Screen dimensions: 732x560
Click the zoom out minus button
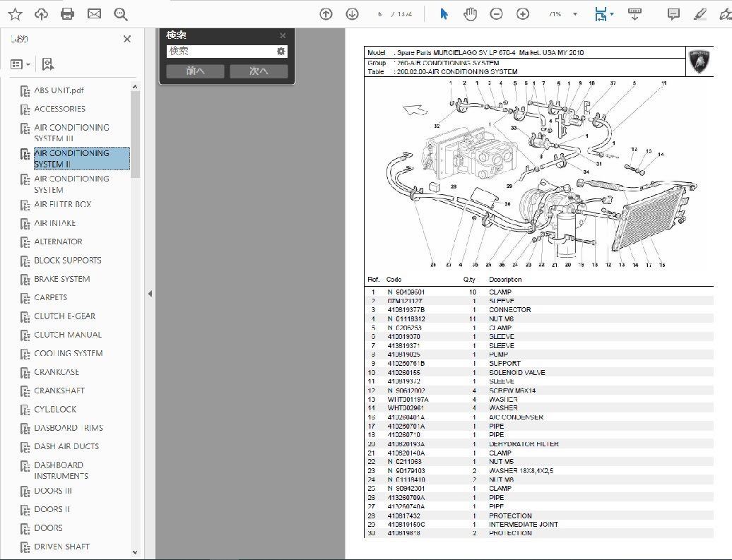(x=496, y=14)
